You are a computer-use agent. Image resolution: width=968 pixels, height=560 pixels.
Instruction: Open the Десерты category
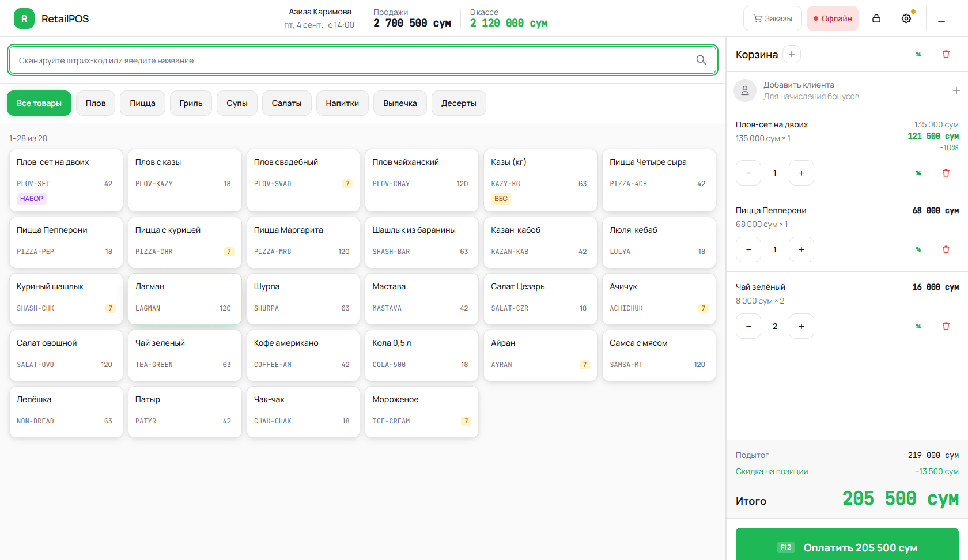(x=459, y=103)
